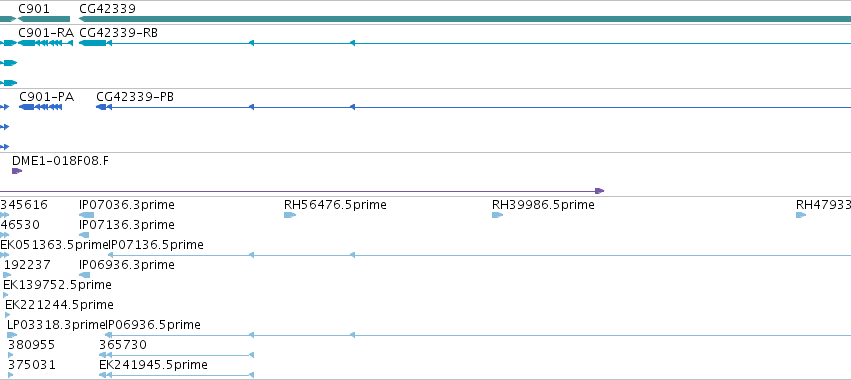Select the C901 gene bar
This screenshot has height=380, width=851.
[x=44, y=19]
